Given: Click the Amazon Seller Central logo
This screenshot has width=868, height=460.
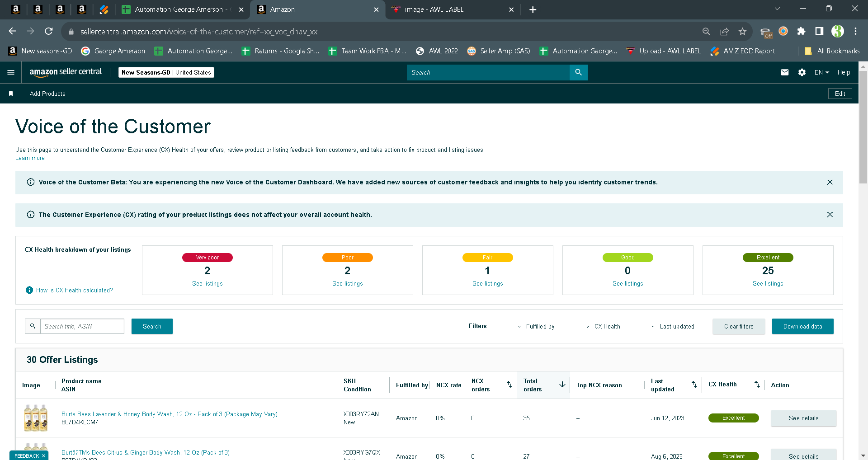Looking at the screenshot, I should (66, 72).
